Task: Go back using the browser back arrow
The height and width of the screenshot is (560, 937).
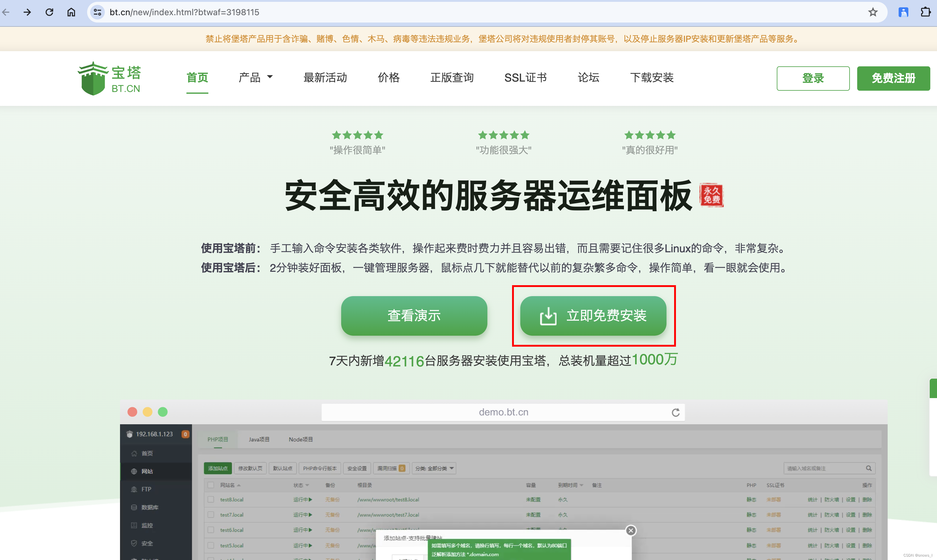Action: 6,12
